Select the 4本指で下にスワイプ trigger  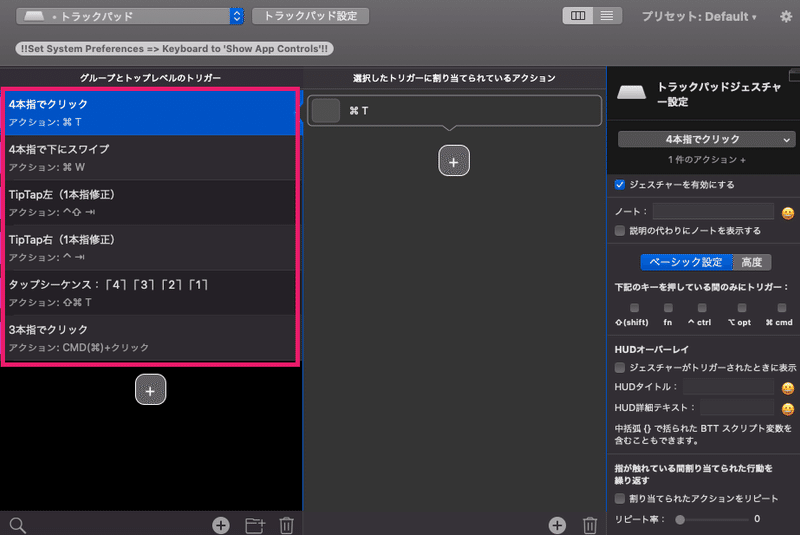(x=151, y=158)
